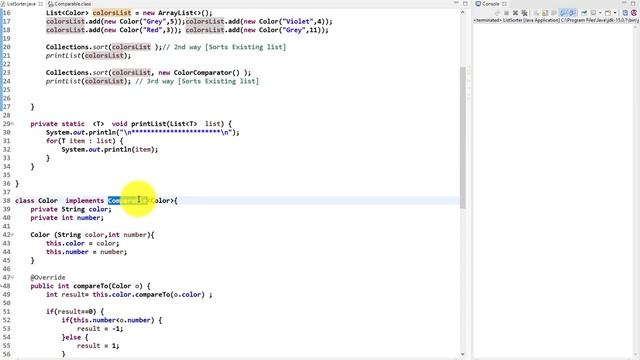
Task: Click 'result = 1;' on line 55
Action: coord(98,346)
